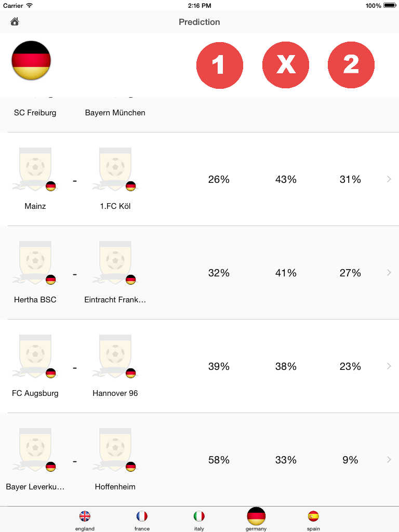Open FC Augsburg match details chevron

click(389, 366)
